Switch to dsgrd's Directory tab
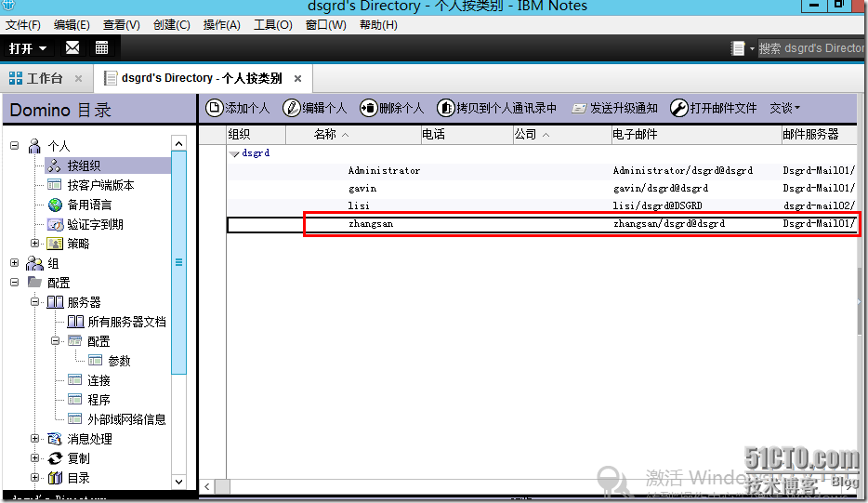The height and width of the screenshot is (503, 868). (x=202, y=78)
